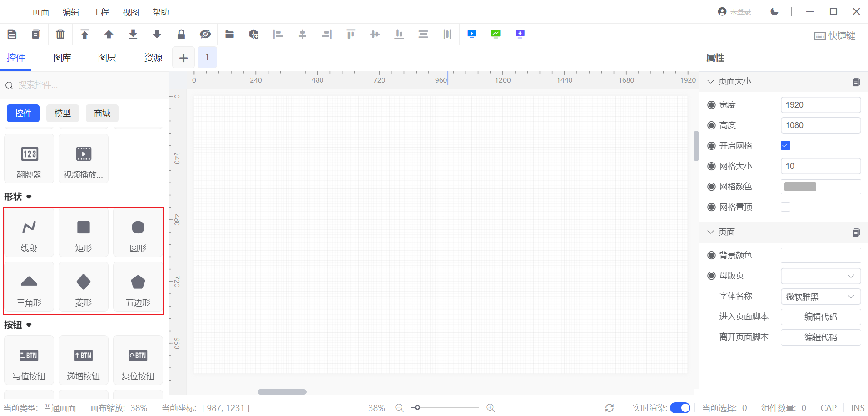This screenshot has width=868, height=416.
Task: Click the zoom in magnifier icon
Action: tap(491, 408)
